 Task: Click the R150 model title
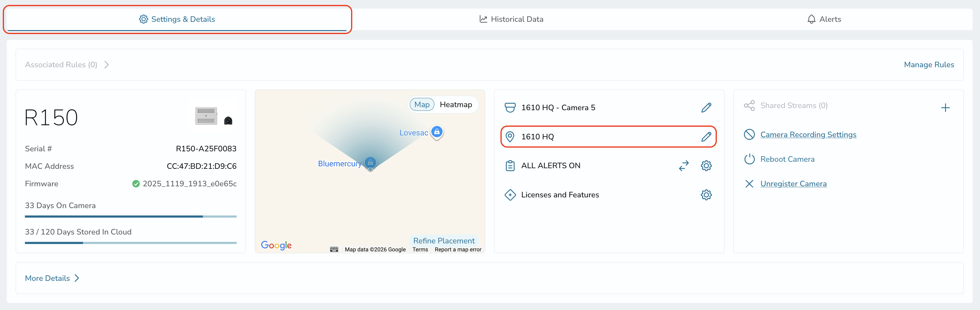(x=51, y=117)
